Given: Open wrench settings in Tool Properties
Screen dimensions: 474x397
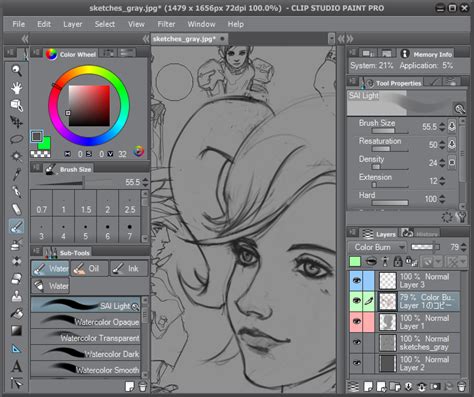Looking at the screenshot, I should coord(462,217).
